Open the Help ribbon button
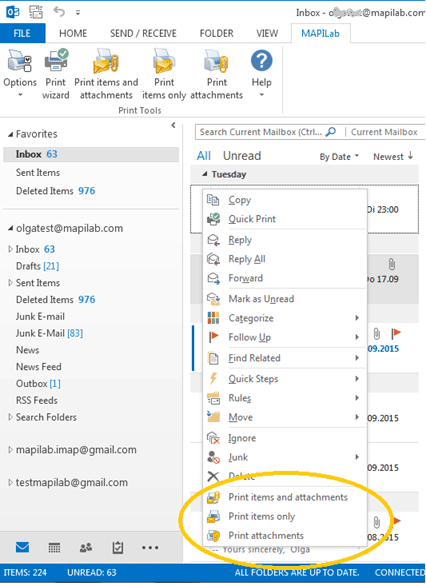The height and width of the screenshot is (586, 426). pyautogui.click(x=261, y=74)
